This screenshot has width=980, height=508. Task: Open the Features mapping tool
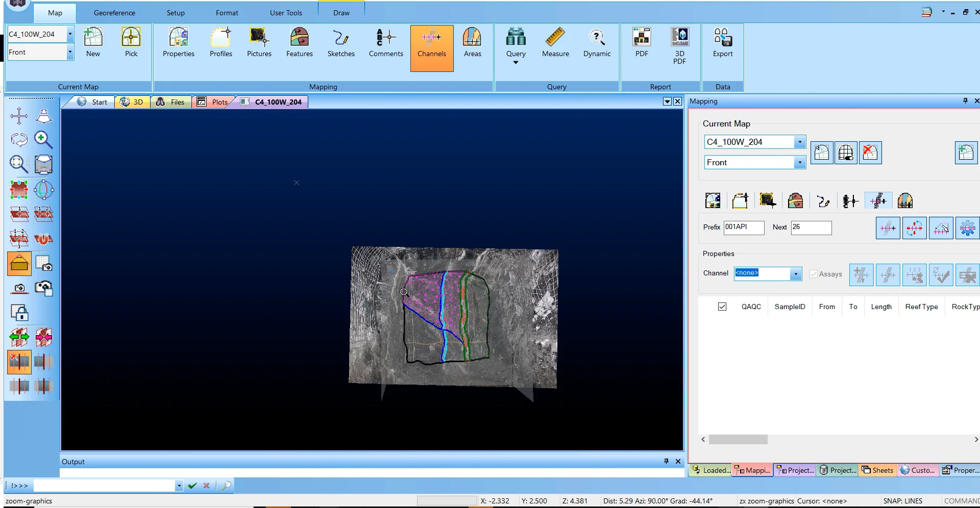pos(299,43)
